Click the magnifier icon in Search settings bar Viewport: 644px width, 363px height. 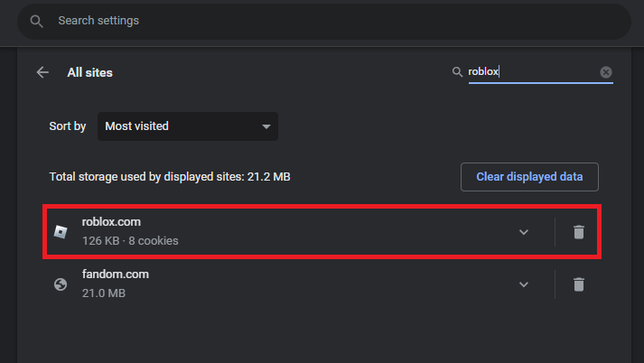pos(36,20)
